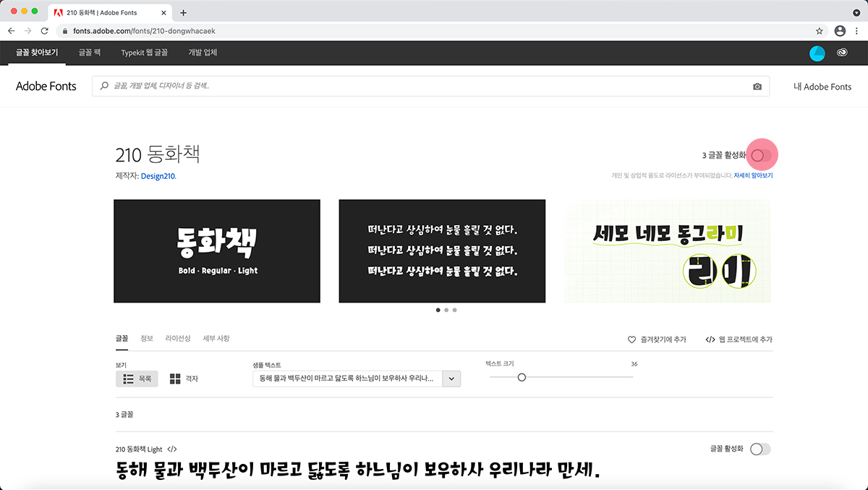Click the web project code icon
The height and width of the screenshot is (490, 868).
click(710, 339)
